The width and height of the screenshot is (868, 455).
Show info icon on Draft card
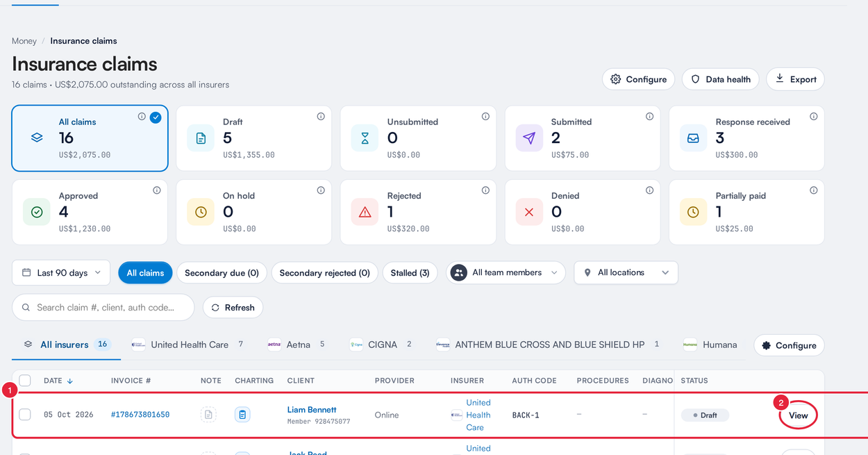(321, 117)
